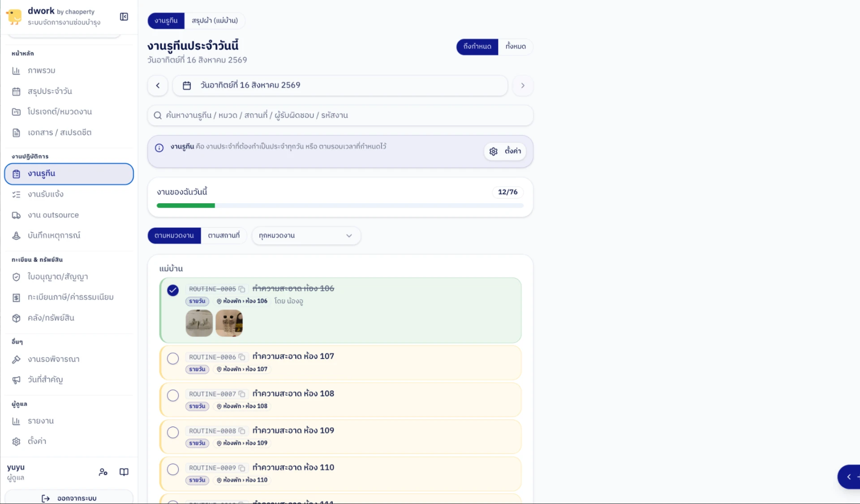Select งานรูทีน in the sidebar
The width and height of the screenshot is (860, 504).
69,174
